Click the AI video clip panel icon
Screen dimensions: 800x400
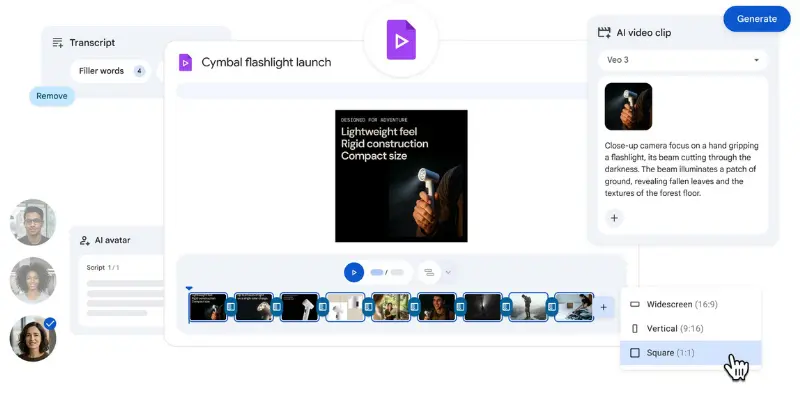pyautogui.click(x=604, y=33)
